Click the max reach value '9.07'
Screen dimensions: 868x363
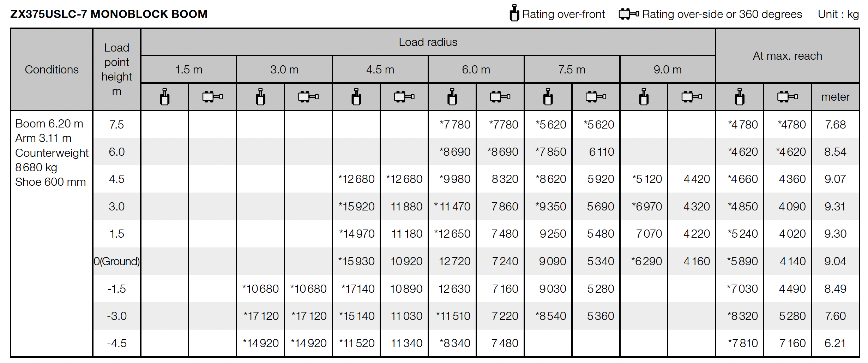(x=835, y=179)
